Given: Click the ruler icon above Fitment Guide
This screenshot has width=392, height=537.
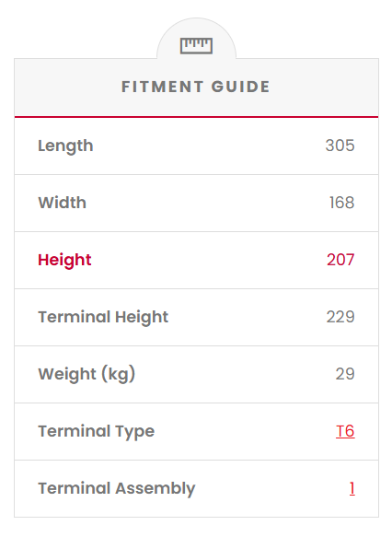Looking at the screenshot, I should click(196, 46).
